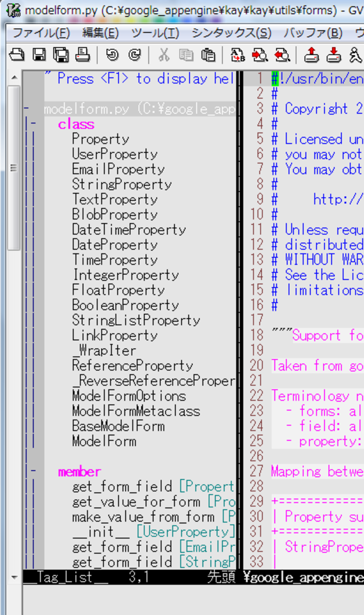Jump to the EmailProperty class tag

click(118, 169)
